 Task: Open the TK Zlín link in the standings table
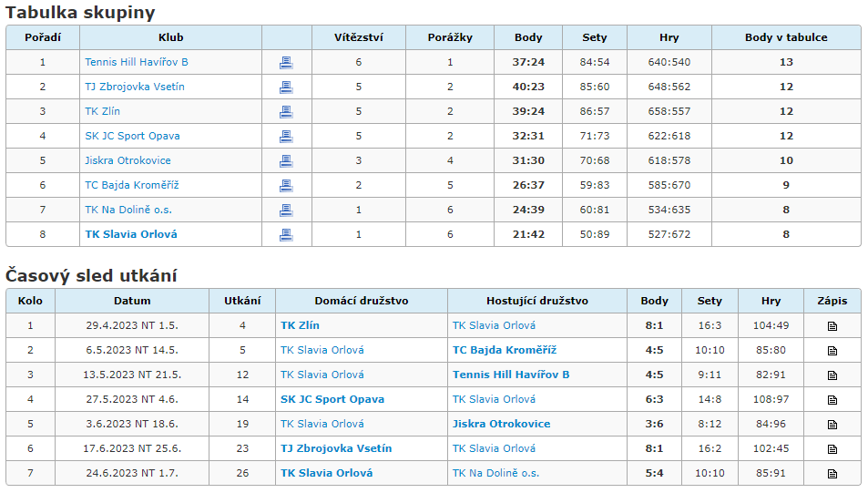click(x=102, y=111)
